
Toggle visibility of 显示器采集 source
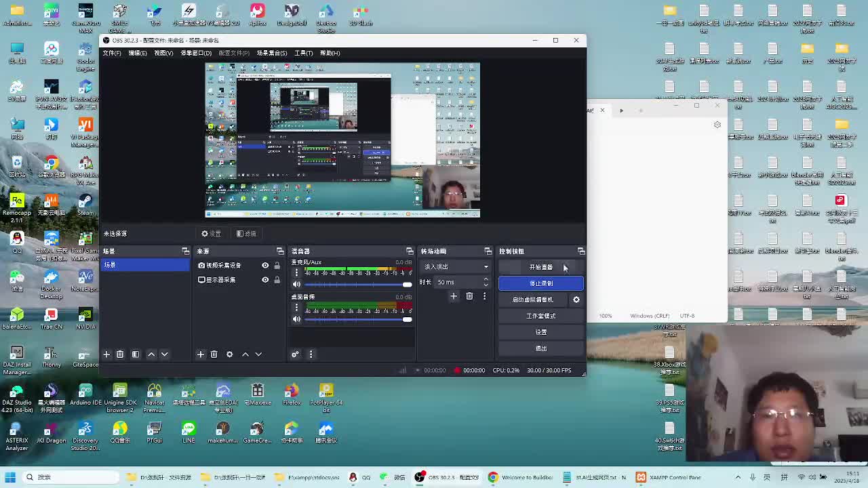tap(265, 280)
